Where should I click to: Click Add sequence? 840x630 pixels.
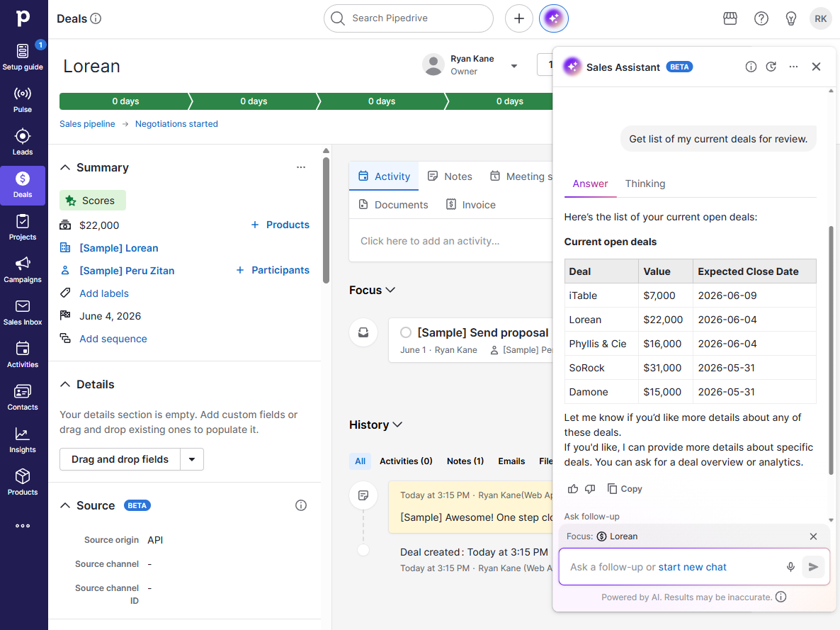pos(113,339)
